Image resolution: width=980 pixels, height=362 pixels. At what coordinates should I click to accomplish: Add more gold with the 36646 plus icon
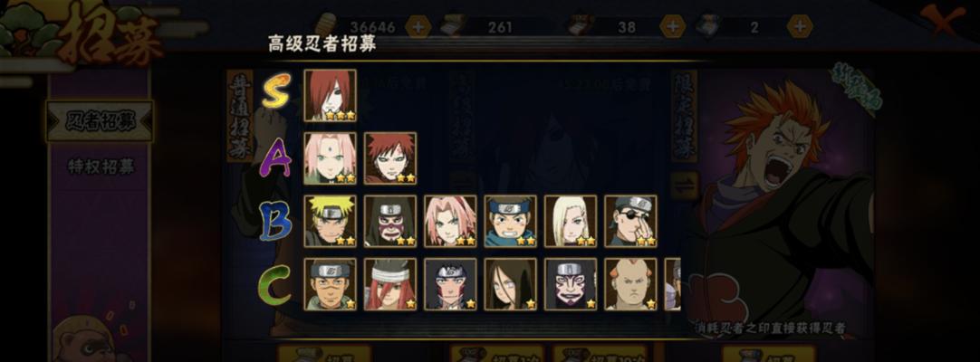click(x=418, y=27)
